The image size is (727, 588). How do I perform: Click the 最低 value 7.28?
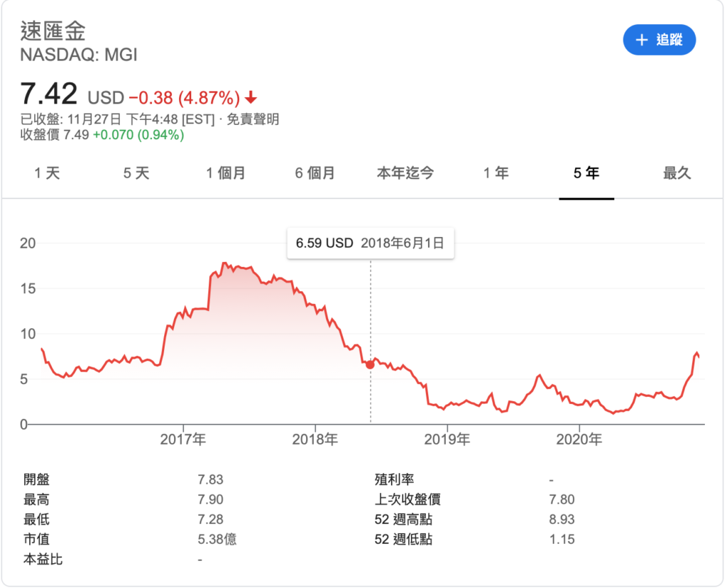point(210,519)
